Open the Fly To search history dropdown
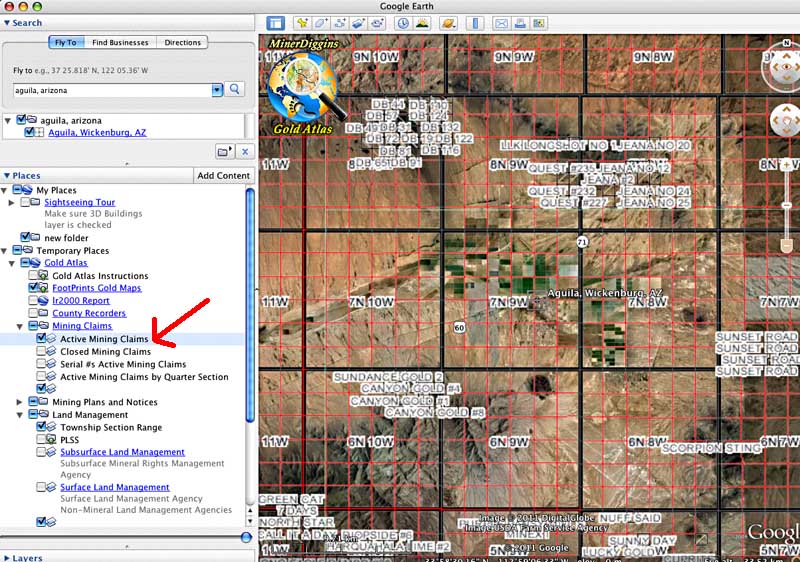Image resolution: width=800 pixels, height=562 pixels. (x=217, y=90)
